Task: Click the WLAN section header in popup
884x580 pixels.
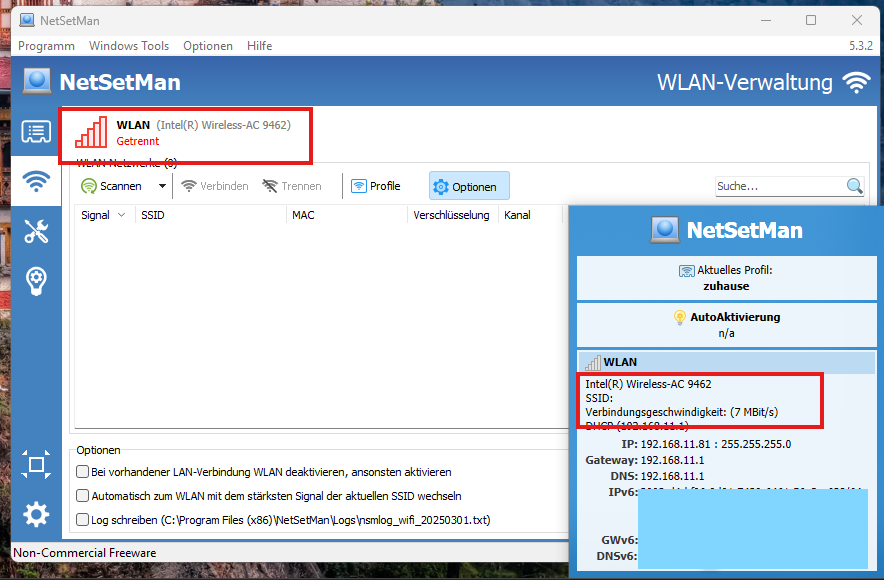Action: tap(726, 362)
